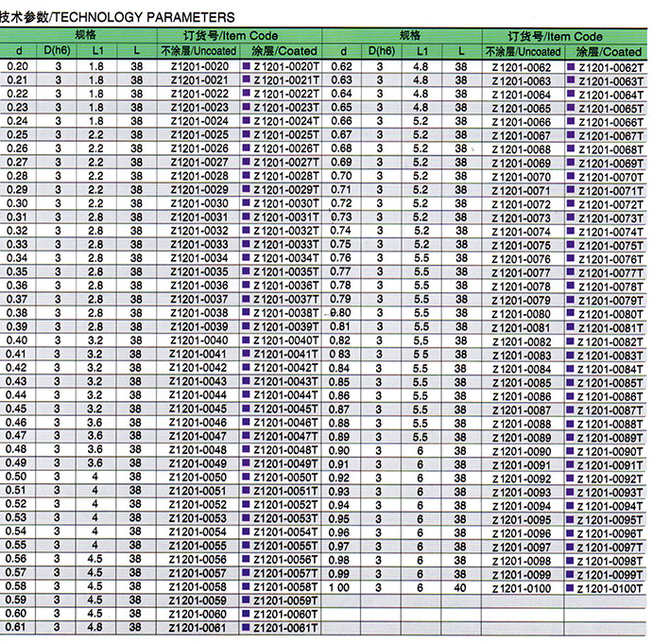Select the purple square next to Z1201-0100T
Image resolution: width=653 pixels, height=644 pixels.
tap(571, 589)
